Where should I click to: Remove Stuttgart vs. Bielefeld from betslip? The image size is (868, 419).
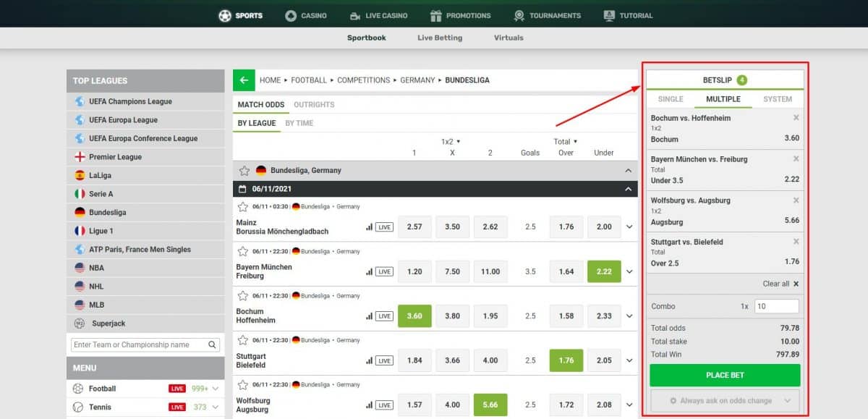[x=796, y=241]
